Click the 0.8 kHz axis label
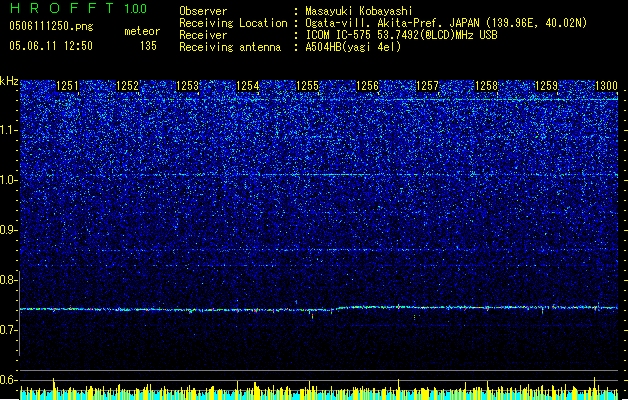The height and width of the screenshot is (400, 629). click(8, 280)
